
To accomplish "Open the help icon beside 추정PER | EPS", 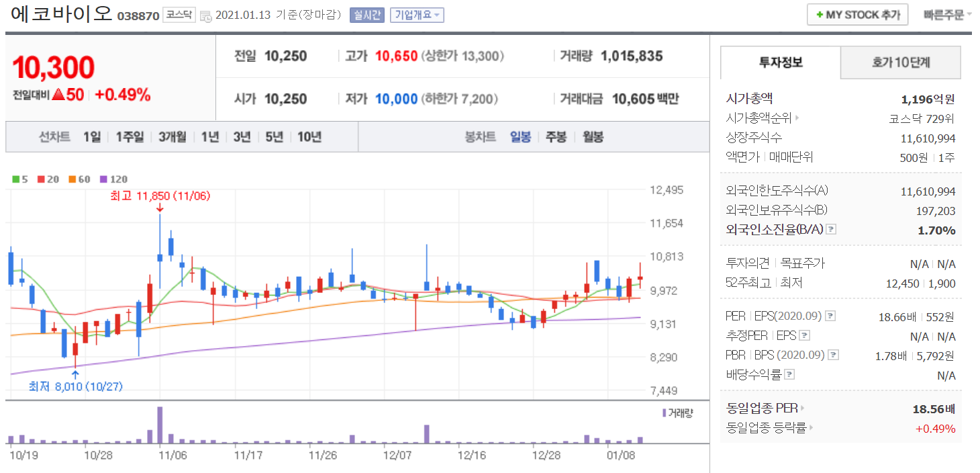I will pos(805,336).
